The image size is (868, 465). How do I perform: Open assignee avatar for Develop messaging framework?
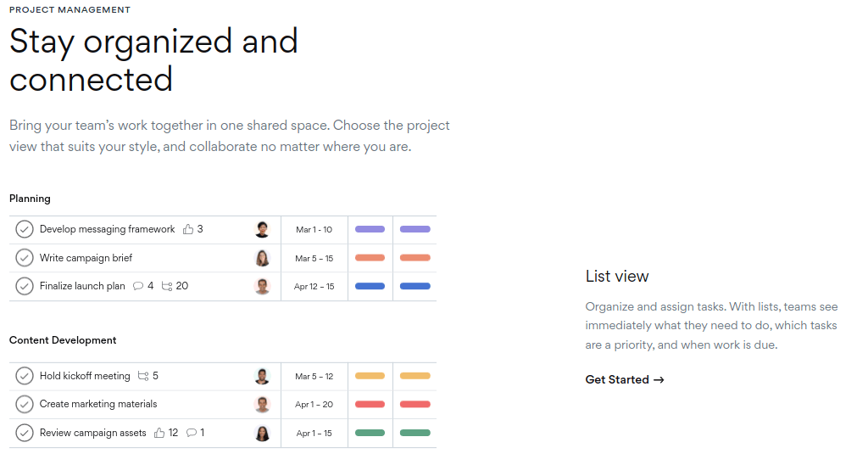click(262, 229)
